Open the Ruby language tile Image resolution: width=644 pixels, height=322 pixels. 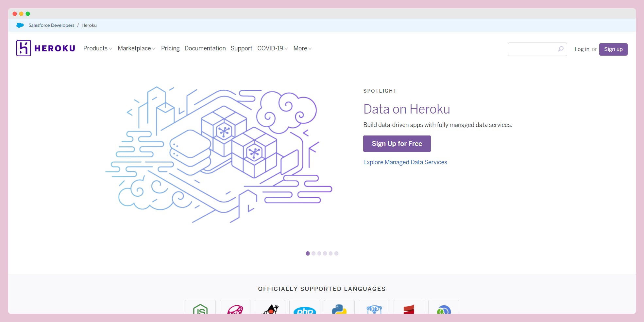point(235,307)
